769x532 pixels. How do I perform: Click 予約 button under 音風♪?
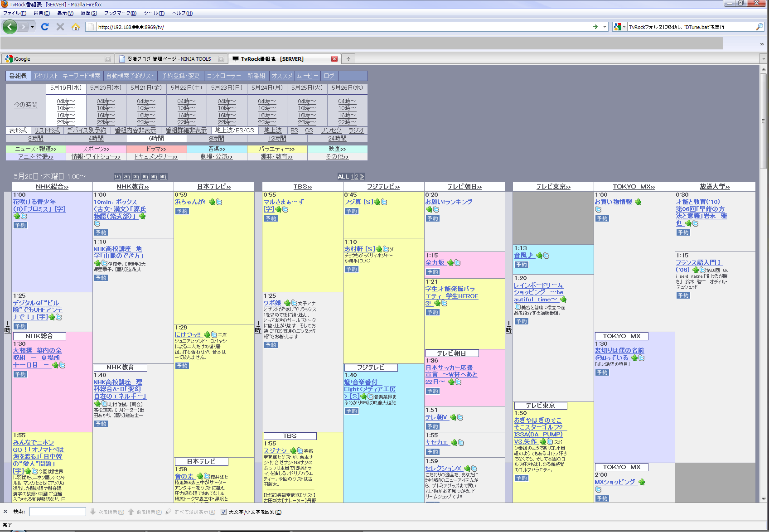[x=522, y=265]
